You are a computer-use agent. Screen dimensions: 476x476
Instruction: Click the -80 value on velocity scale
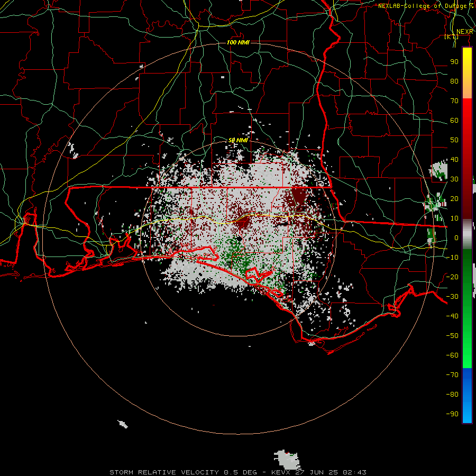tap(452, 395)
